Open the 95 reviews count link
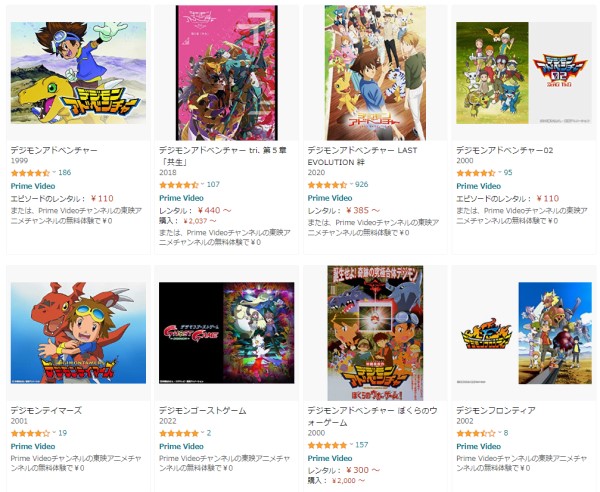The height and width of the screenshot is (492, 600). point(508,173)
